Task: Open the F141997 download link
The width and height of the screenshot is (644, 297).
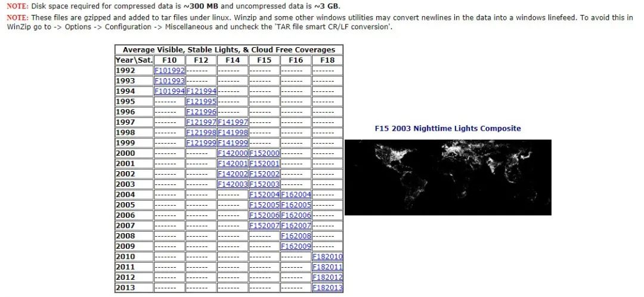Action: point(233,122)
